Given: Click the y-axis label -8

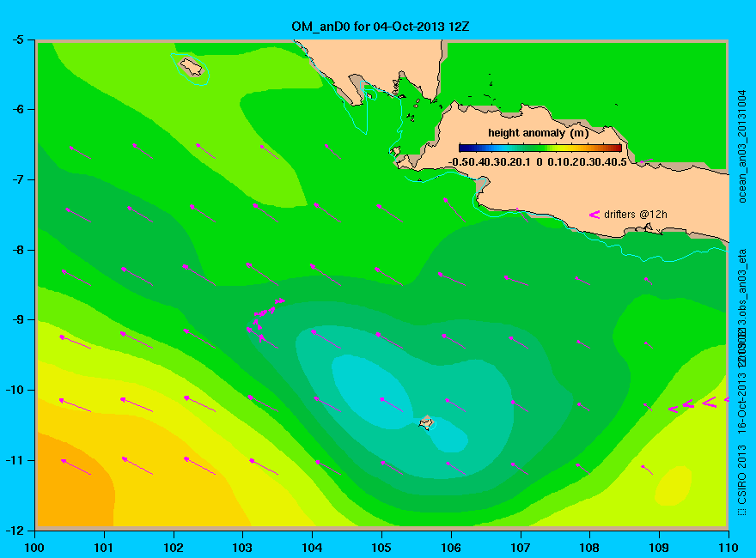Looking at the screenshot, I should pyautogui.click(x=18, y=250).
